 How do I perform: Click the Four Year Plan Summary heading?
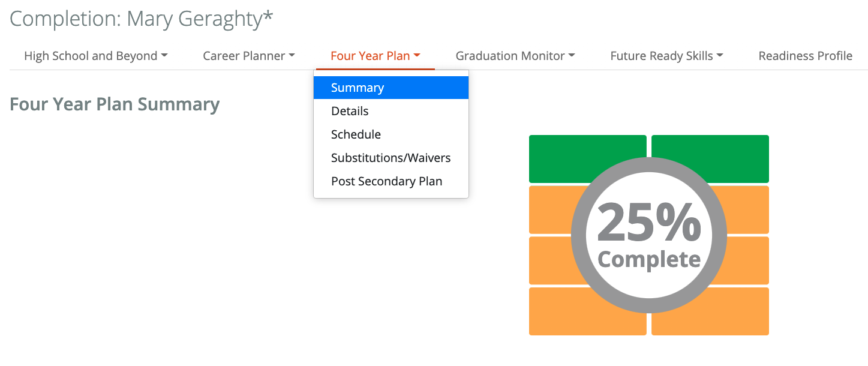click(x=115, y=104)
